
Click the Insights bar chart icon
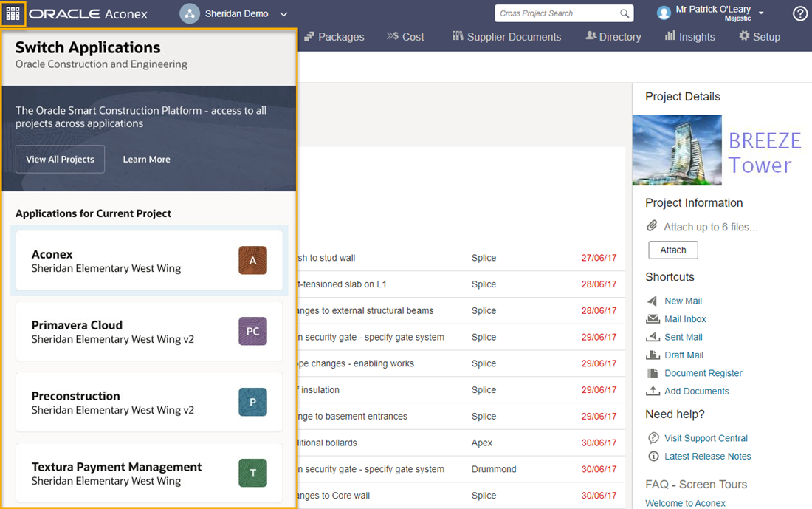[670, 35]
